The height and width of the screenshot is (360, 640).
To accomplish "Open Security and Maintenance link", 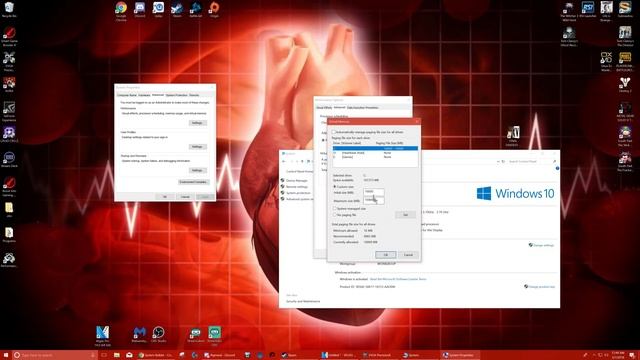I will pos(303,301).
